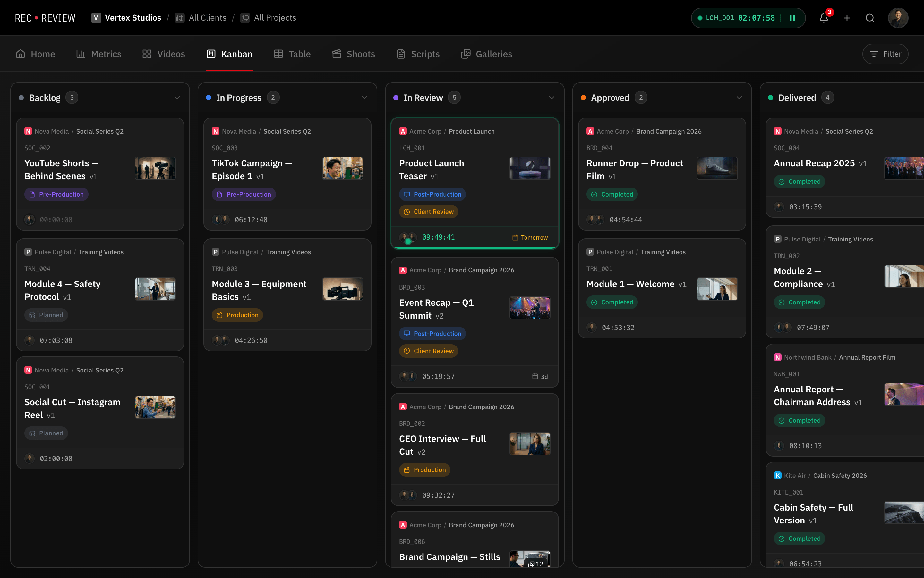Click the gallery count 12 badge

[536, 564]
